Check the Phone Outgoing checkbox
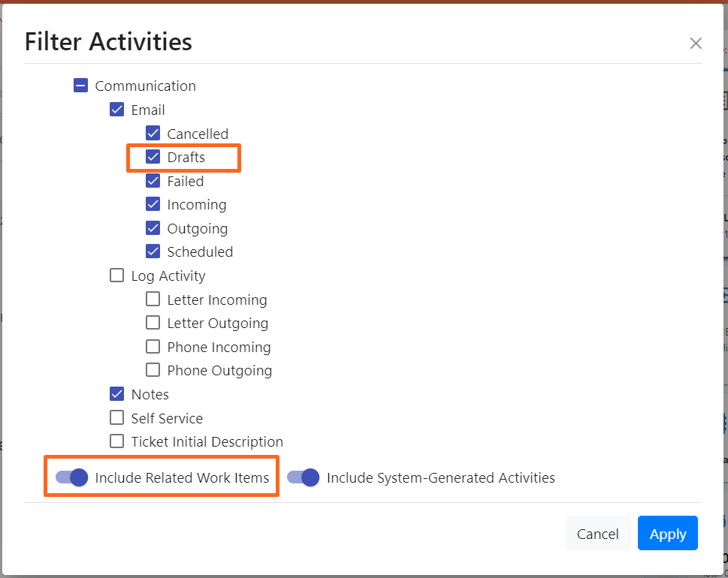The width and height of the screenshot is (728, 578). 153,370
